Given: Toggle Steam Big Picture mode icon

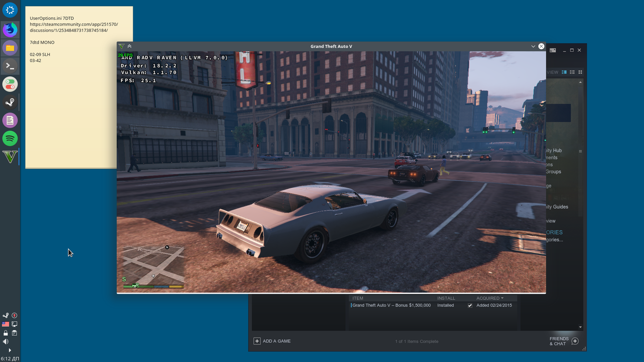Looking at the screenshot, I should pos(552,50).
